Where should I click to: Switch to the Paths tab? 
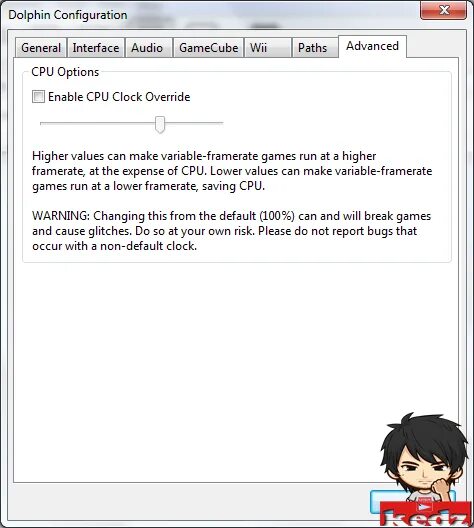(314, 47)
